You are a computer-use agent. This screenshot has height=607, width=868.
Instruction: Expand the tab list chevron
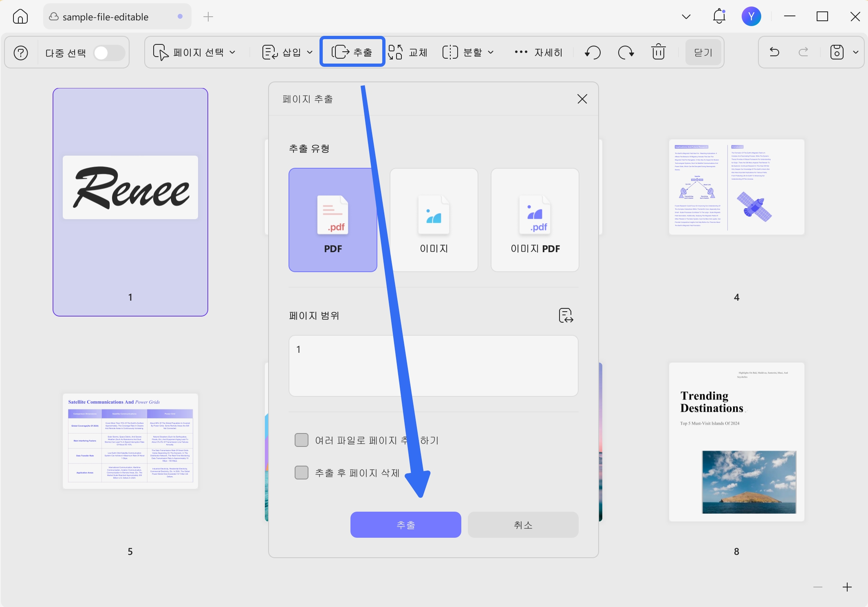686,17
